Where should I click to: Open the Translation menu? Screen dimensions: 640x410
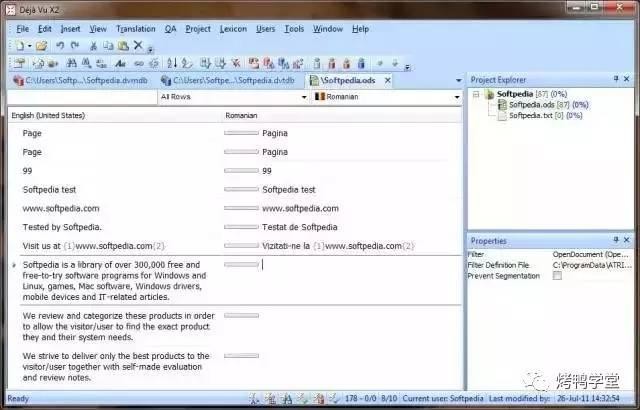(135, 29)
